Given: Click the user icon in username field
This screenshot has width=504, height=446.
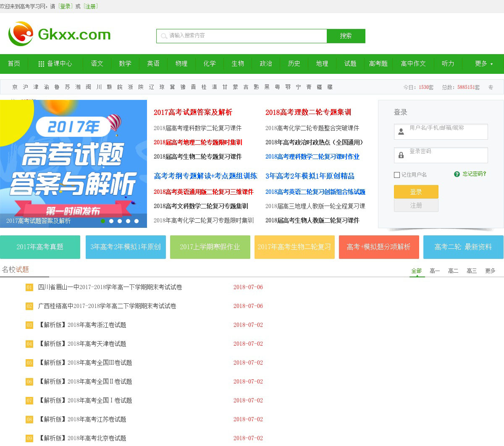Looking at the screenshot, I should [x=401, y=132].
